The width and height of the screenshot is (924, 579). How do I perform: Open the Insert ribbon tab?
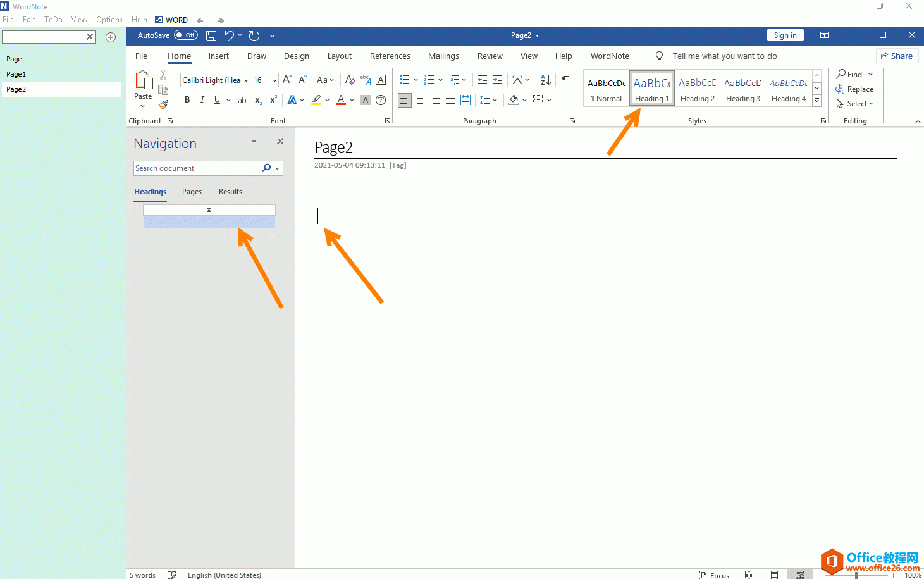point(219,56)
